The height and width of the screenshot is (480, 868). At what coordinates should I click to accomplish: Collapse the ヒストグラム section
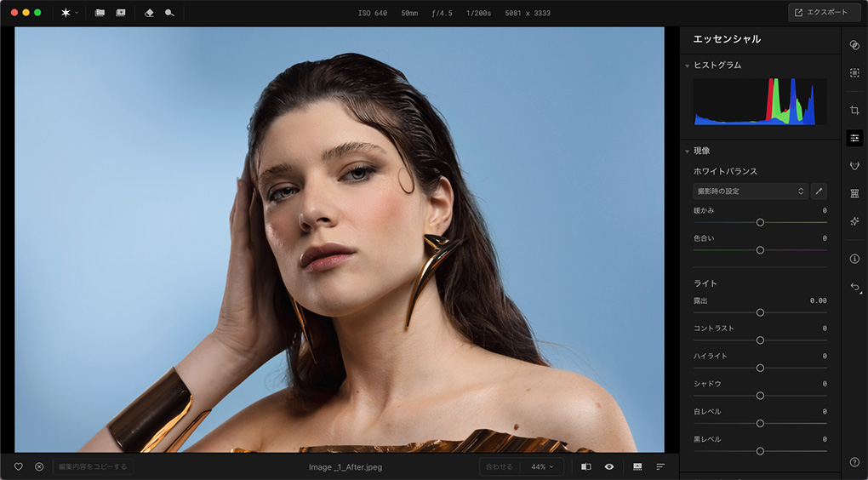[687, 66]
